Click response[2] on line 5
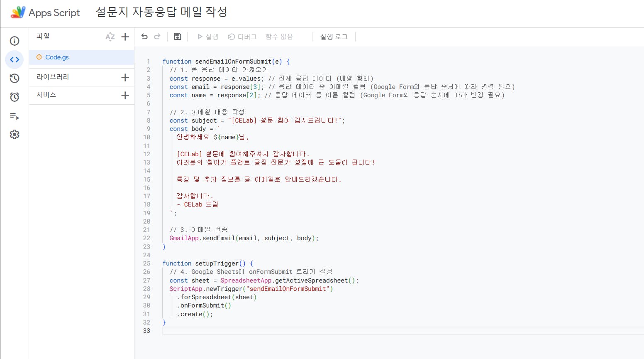644x359 pixels. click(x=237, y=95)
